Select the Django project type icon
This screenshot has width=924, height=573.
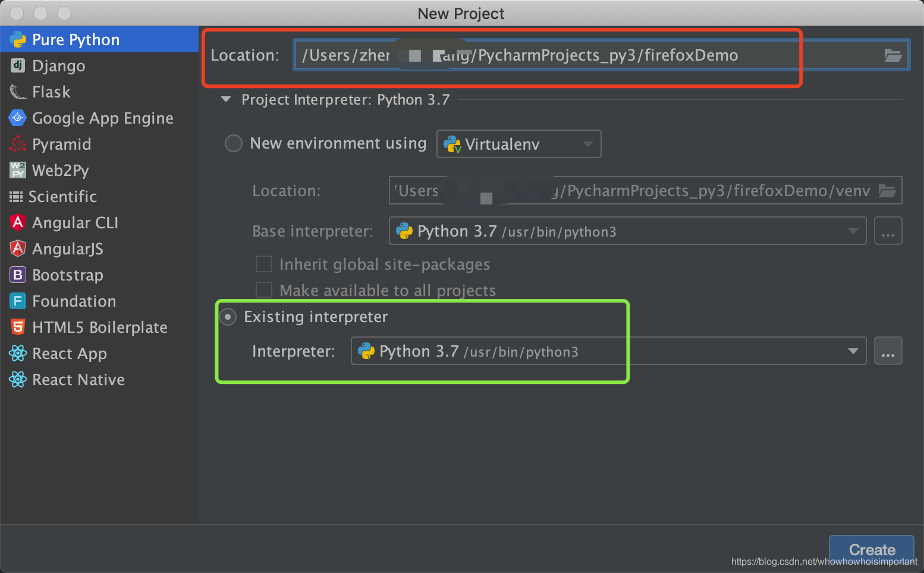[17, 65]
